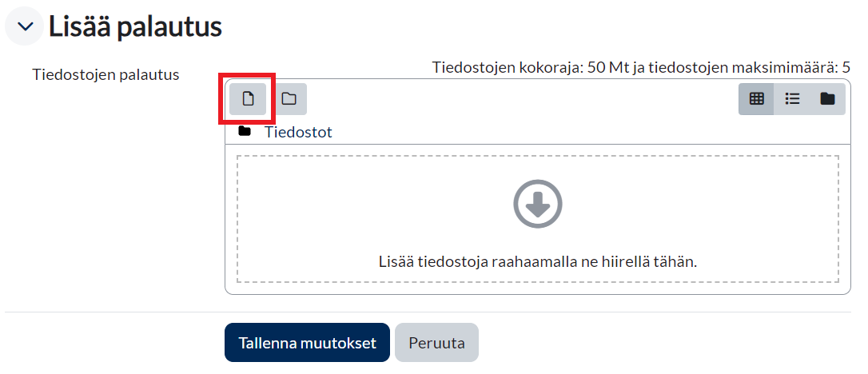The image size is (868, 374).
Task: Click the create folder icon
Action: tap(289, 99)
